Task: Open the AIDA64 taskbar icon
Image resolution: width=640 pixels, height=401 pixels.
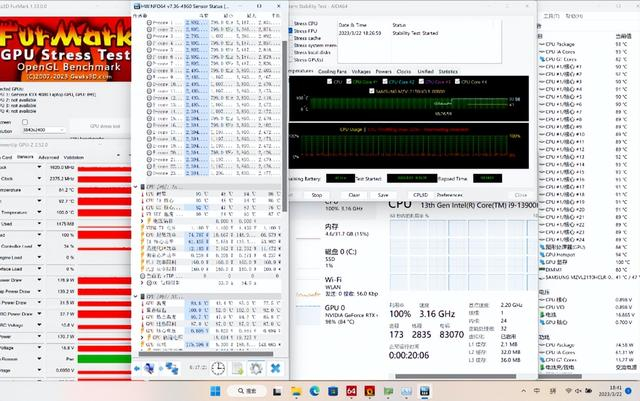Action: tap(350, 390)
